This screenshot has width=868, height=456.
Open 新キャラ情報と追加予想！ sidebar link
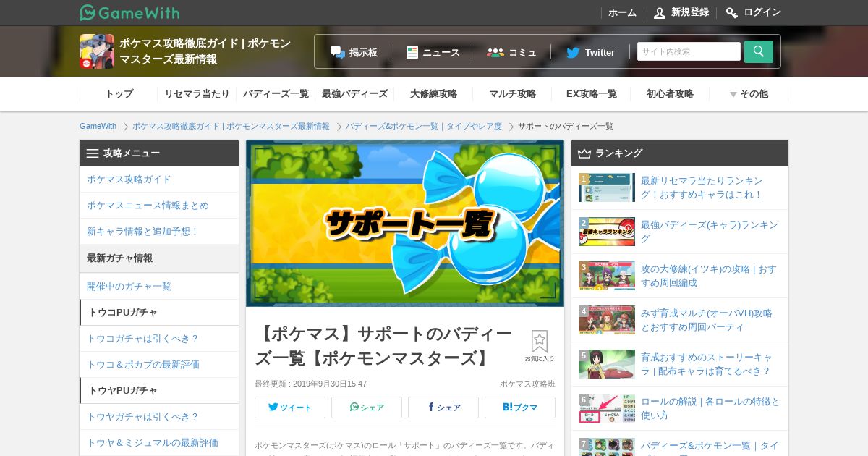click(x=159, y=232)
